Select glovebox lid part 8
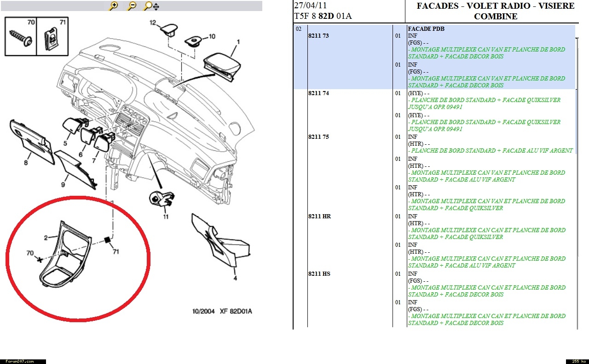Image resolution: width=589 pixels, height=364 pixels. tap(30, 137)
